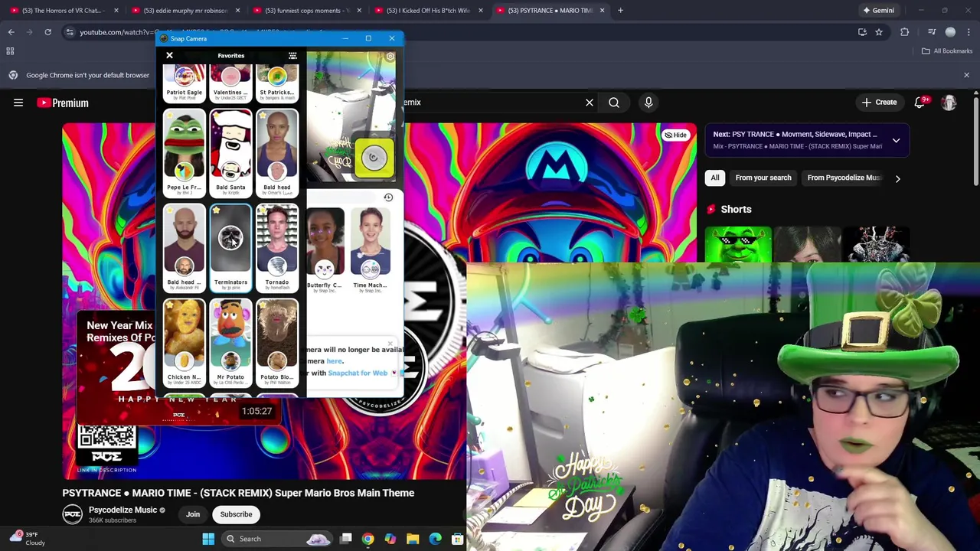Go back in Chrome

point(11,32)
